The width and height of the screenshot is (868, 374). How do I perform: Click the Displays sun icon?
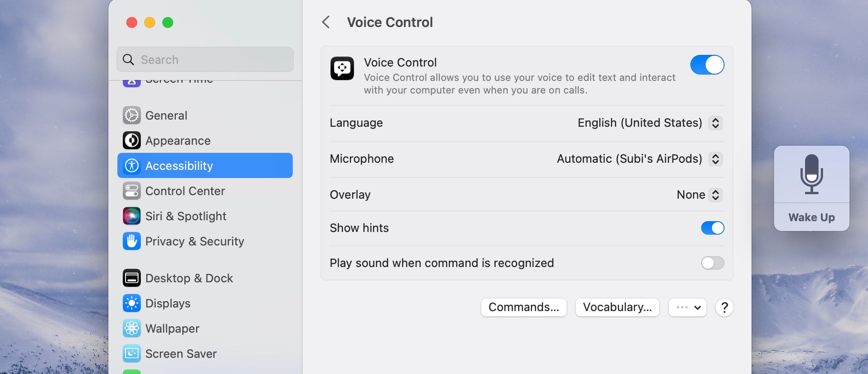(132, 303)
